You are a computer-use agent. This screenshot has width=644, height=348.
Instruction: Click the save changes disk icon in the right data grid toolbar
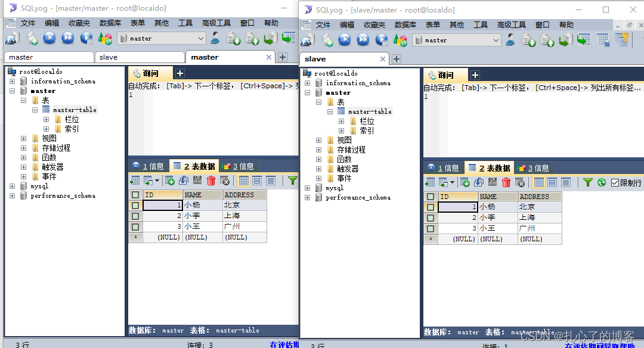pos(493,182)
